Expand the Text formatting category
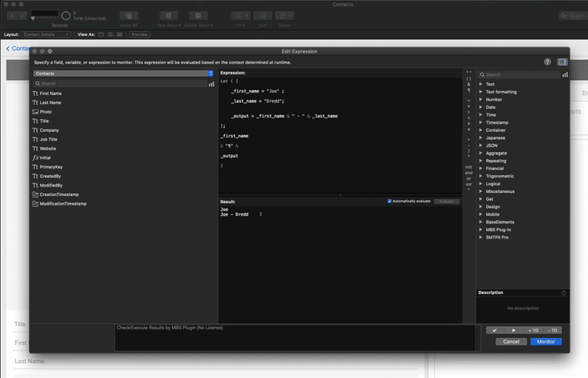The height and width of the screenshot is (378, 588). click(481, 92)
